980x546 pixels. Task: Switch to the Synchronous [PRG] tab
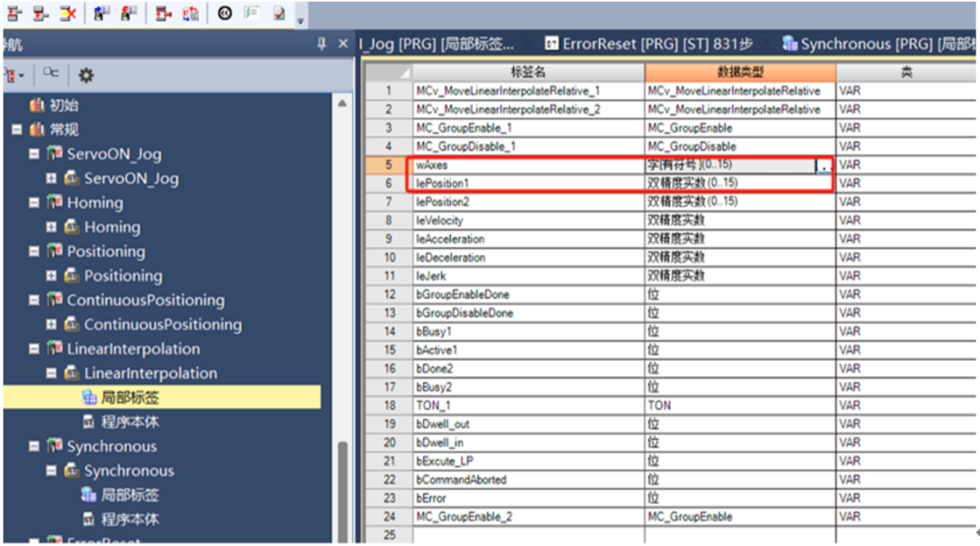[x=878, y=44]
